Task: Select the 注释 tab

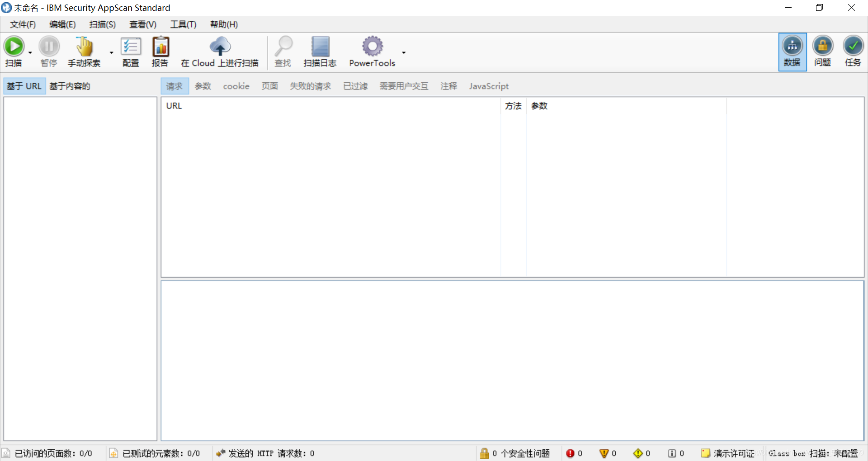Action: click(x=449, y=86)
